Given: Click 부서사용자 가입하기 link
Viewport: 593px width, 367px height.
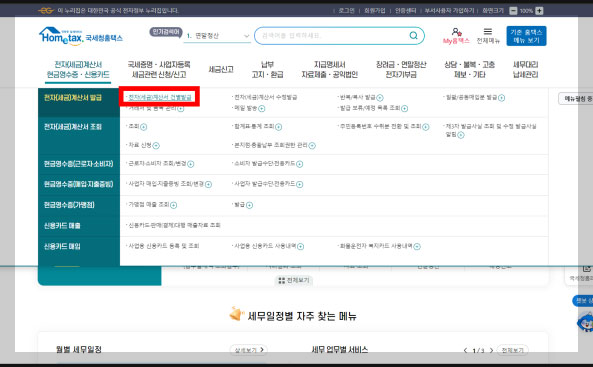Looking at the screenshot, I should click(x=449, y=11).
